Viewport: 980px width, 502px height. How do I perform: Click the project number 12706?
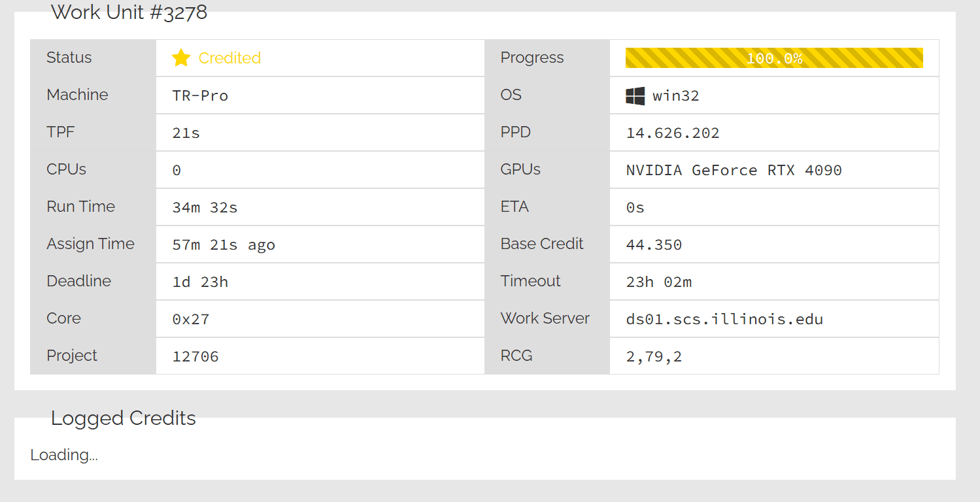pyautogui.click(x=195, y=357)
